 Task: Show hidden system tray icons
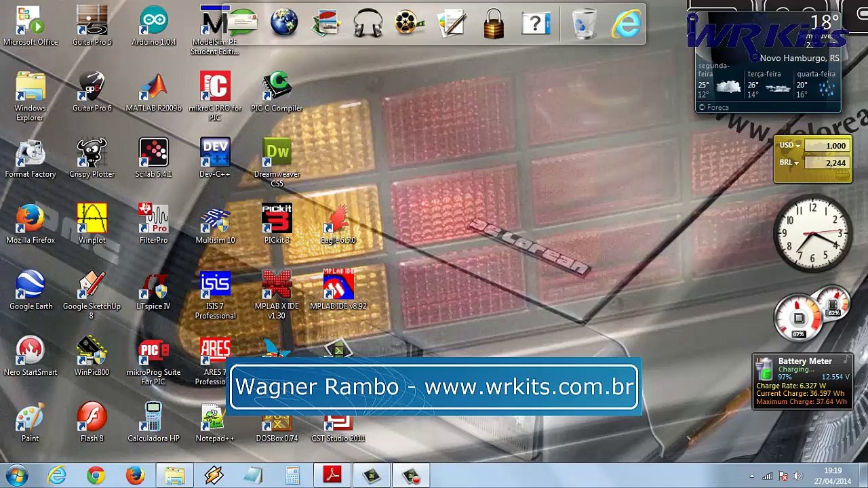(751, 476)
